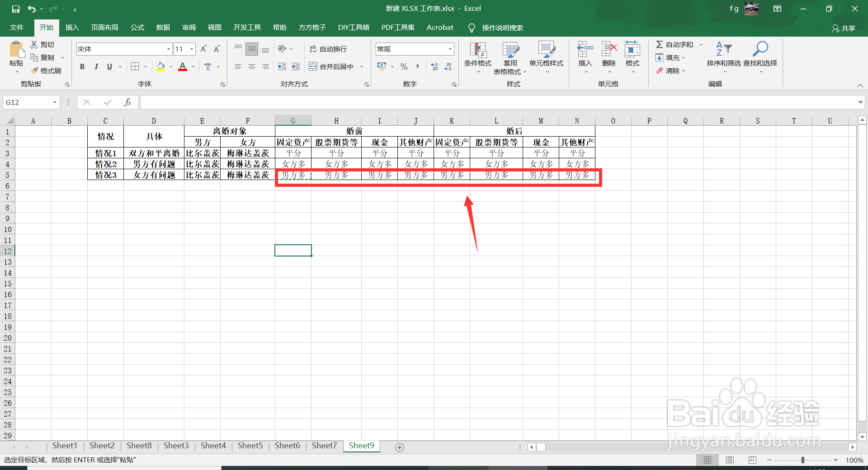The height and width of the screenshot is (470, 868).
Task: Switch to Page Layout view in status bar
Action: pyautogui.click(x=730, y=460)
